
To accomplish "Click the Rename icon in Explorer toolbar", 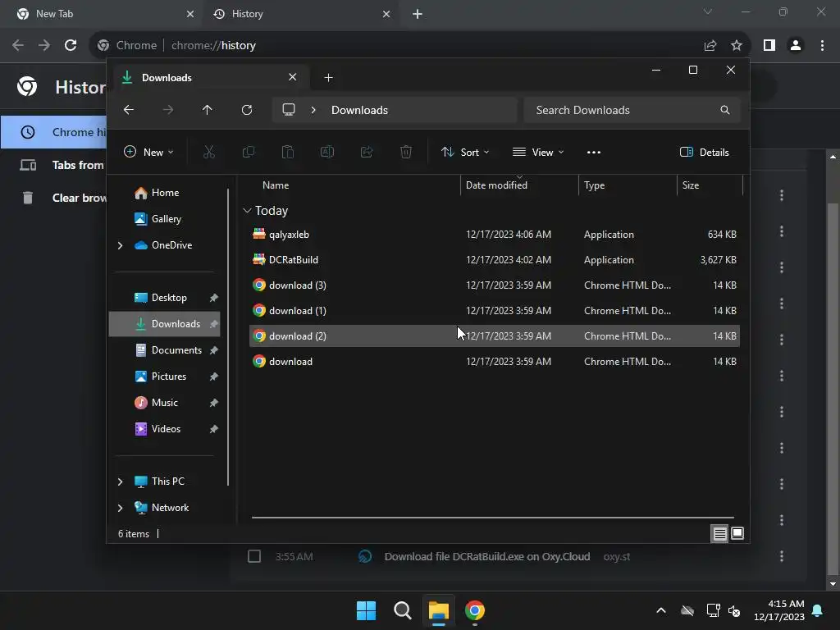I will [327, 152].
